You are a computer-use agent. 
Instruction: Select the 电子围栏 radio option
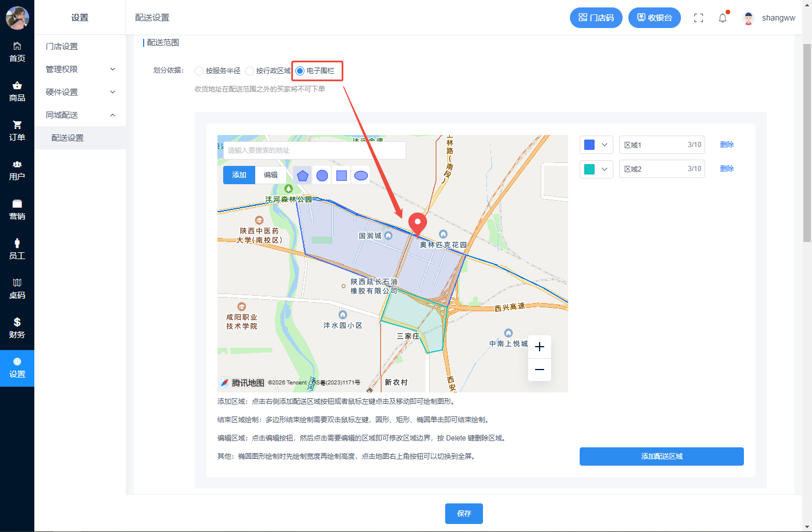click(300, 71)
